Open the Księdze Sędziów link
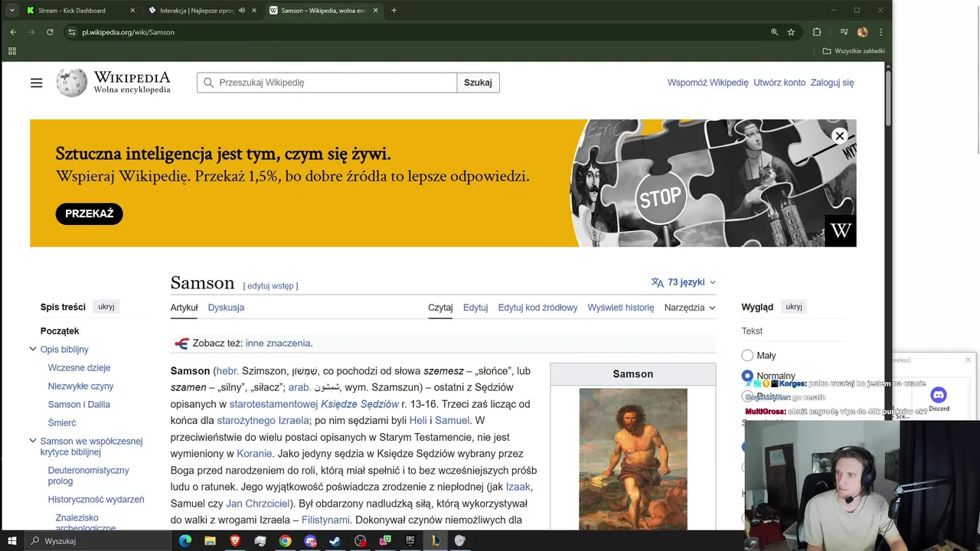 click(360, 404)
